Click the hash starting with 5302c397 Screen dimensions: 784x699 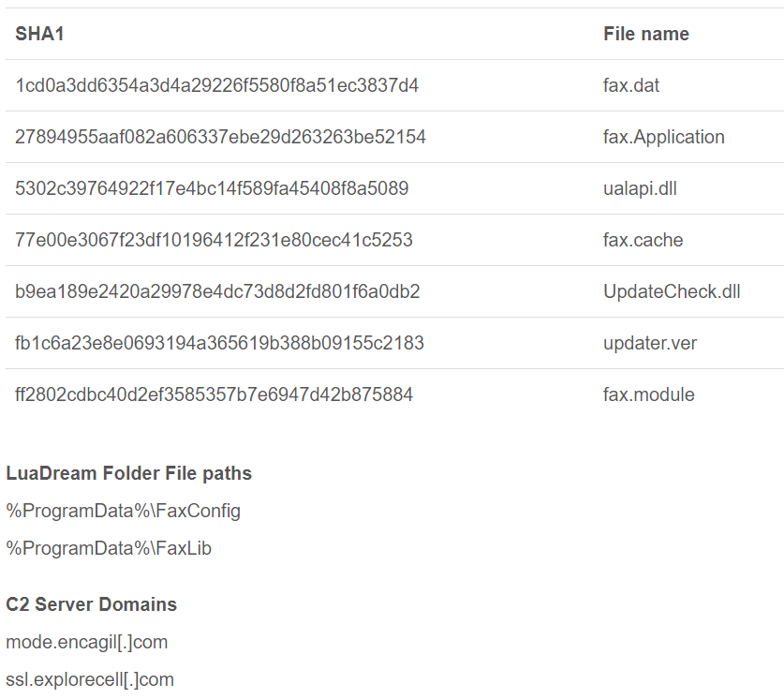click(x=212, y=189)
